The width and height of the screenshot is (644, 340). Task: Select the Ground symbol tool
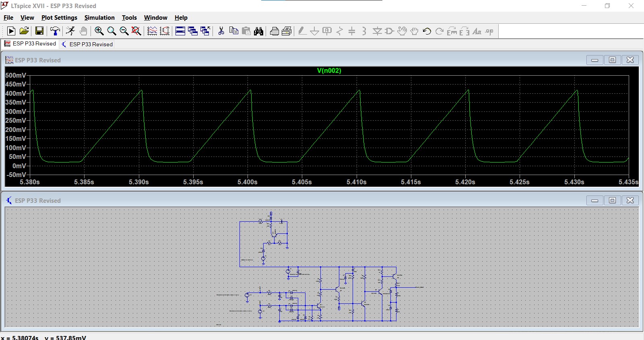pos(315,31)
